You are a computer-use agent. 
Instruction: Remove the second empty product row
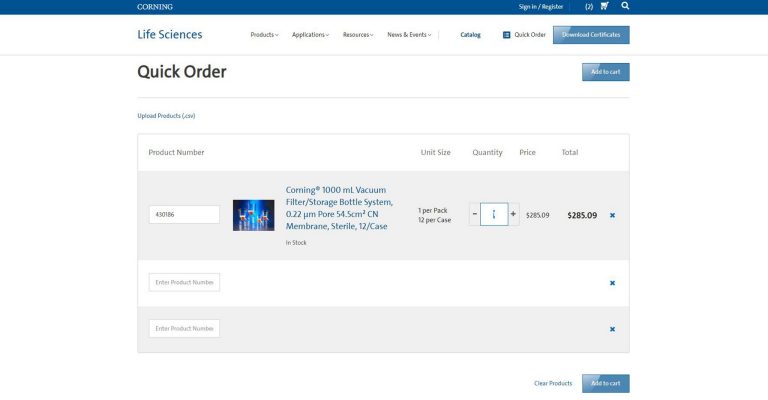612,283
